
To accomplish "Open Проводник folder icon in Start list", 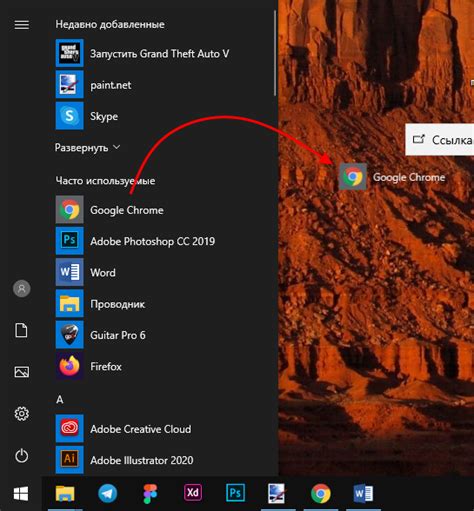I will [x=69, y=303].
